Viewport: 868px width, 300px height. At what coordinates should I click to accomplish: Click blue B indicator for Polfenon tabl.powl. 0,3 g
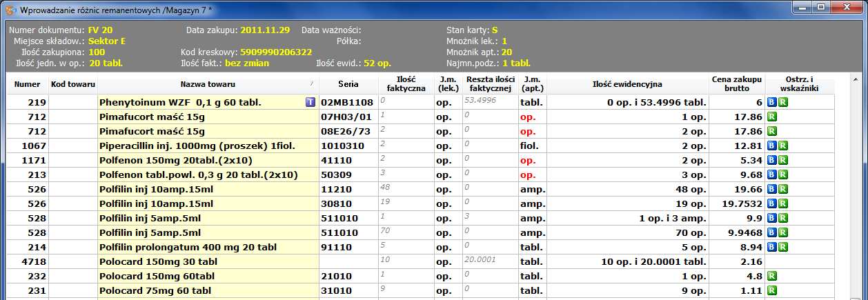tap(772, 174)
